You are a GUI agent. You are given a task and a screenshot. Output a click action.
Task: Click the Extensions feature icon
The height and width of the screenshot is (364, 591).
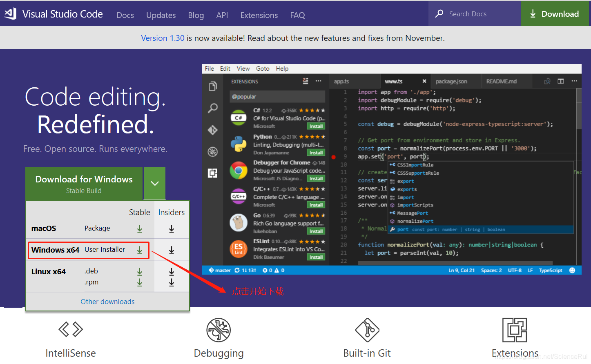[x=515, y=330]
